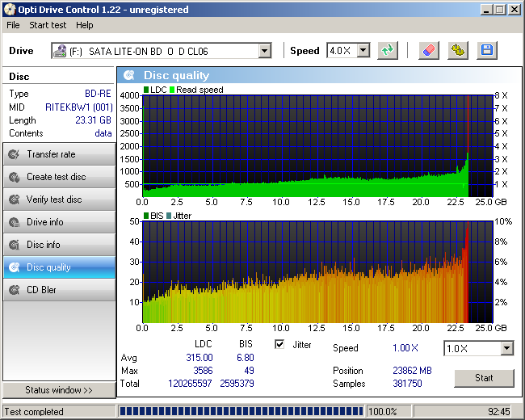This screenshot has height=420, width=525.
Task: Click the Disc quality header disc icon
Action: tap(129, 75)
